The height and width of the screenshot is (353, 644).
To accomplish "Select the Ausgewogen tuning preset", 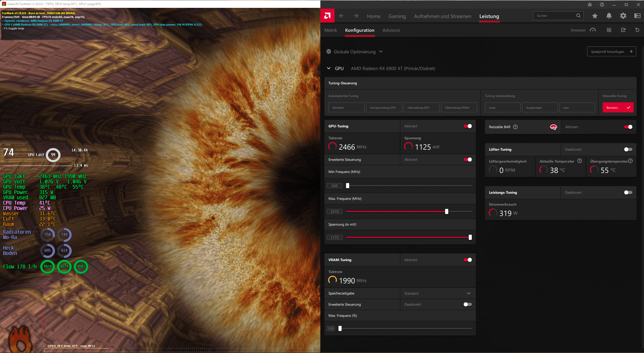I will click(540, 108).
